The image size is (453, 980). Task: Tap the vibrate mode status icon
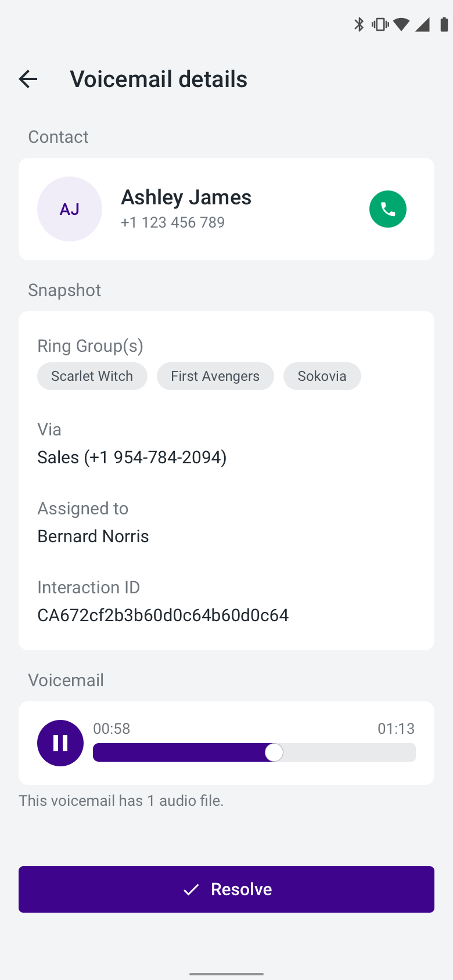[380, 24]
